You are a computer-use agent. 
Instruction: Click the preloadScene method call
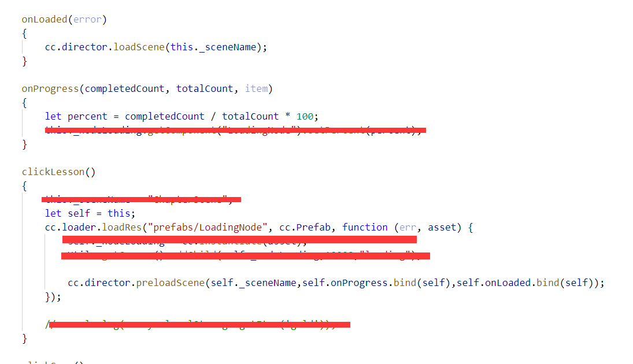(x=171, y=283)
